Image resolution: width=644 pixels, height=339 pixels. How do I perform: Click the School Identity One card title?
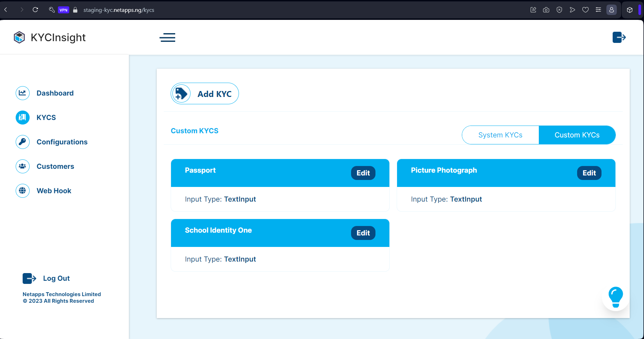pyautogui.click(x=218, y=230)
